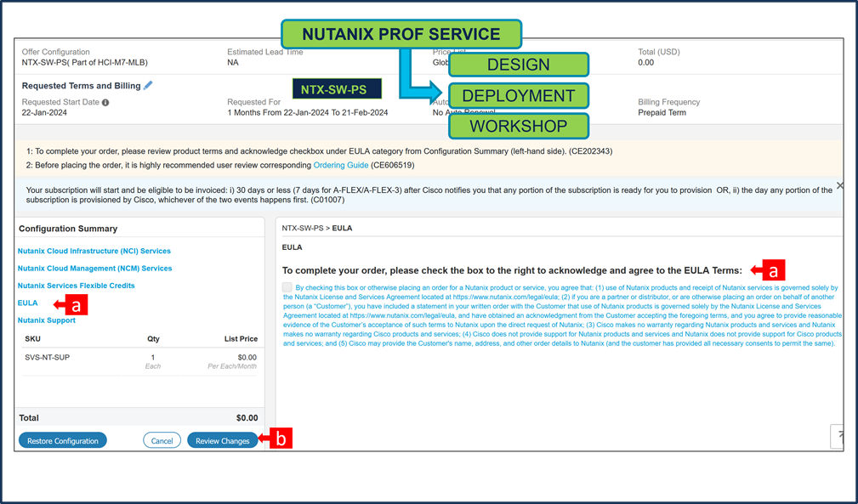Open the Requested Start Date info icon

click(105, 102)
